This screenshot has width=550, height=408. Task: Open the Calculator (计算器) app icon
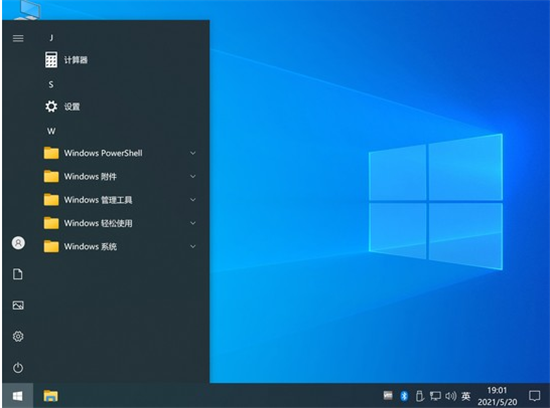pyautogui.click(x=51, y=60)
